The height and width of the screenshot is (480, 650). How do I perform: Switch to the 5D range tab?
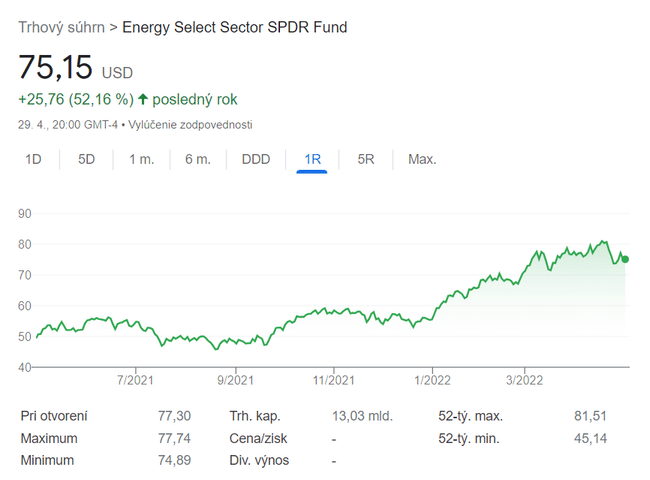pos(87,159)
